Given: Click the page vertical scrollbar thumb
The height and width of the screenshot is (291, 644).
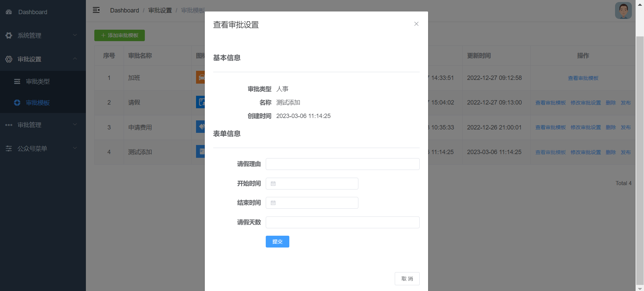Looking at the screenshot, I should click(640, 160).
